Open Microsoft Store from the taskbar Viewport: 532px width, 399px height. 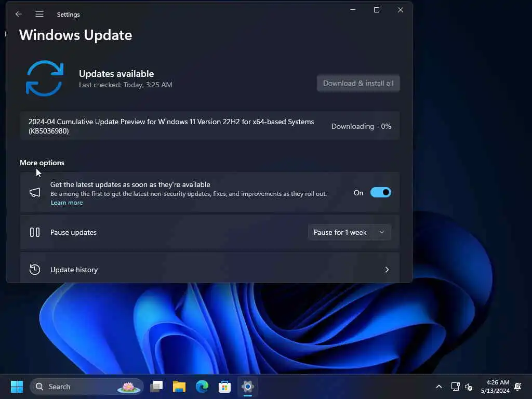pyautogui.click(x=224, y=387)
